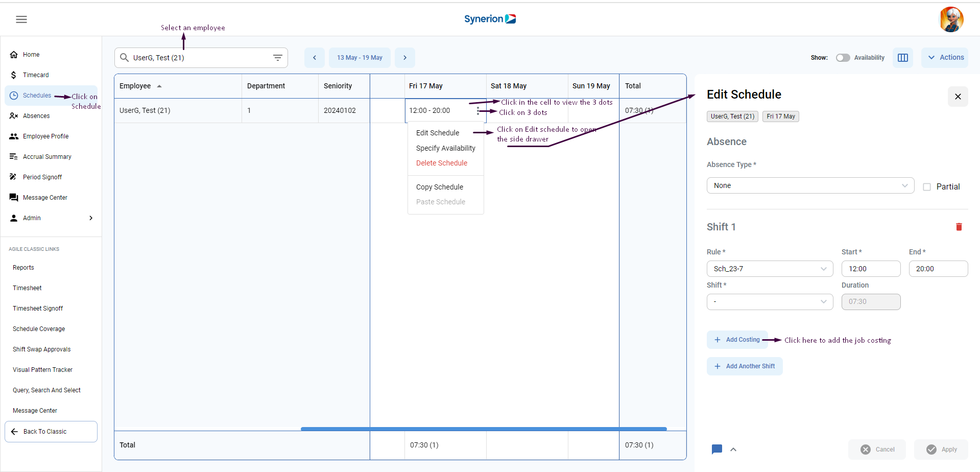Open Message Center with chat icon
The width and height of the screenshot is (980, 472).
[51, 198]
